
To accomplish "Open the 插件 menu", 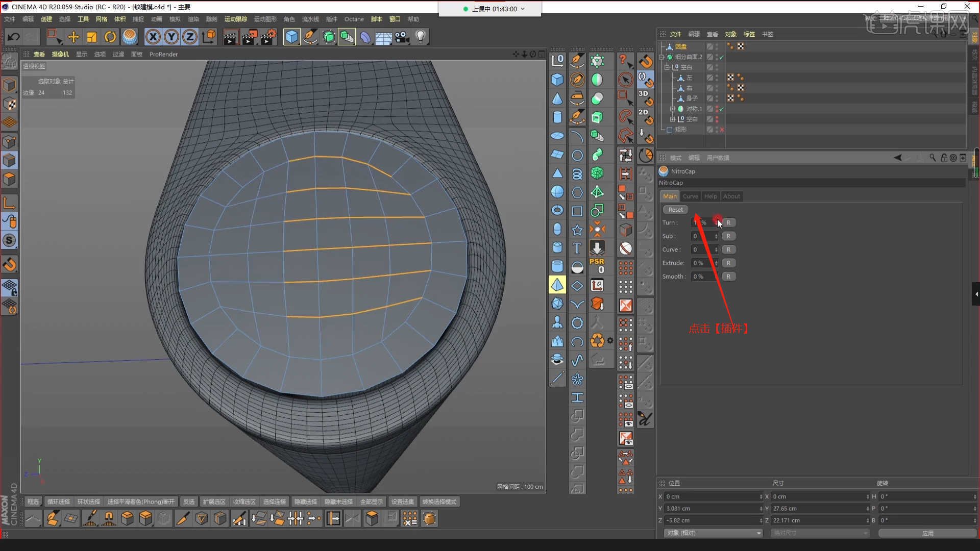I will (x=332, y=19).
